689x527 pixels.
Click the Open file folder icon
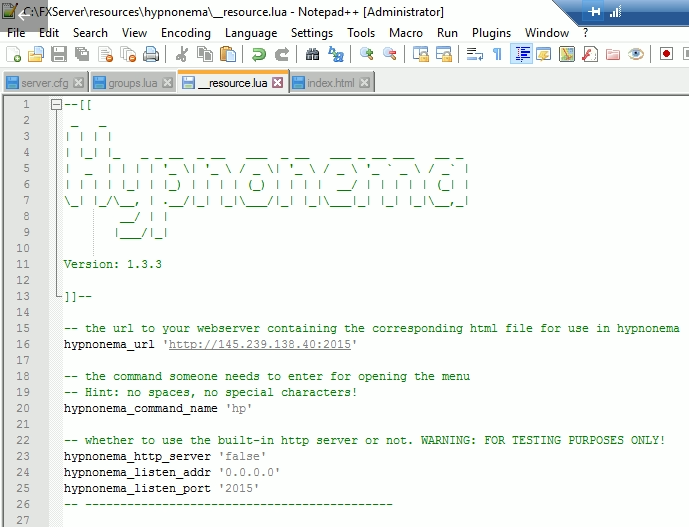[36, 55]
